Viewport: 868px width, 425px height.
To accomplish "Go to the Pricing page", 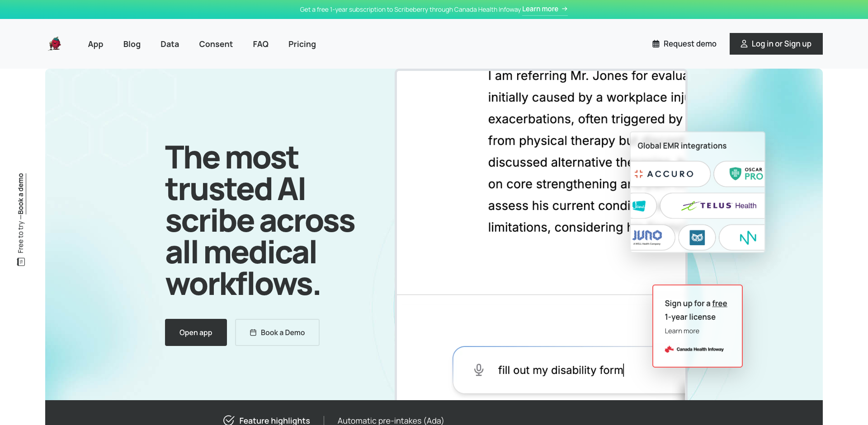I will click(x=302, y=44).
